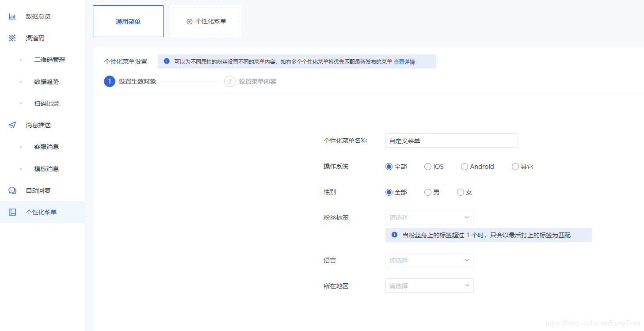Open the 粉丝标签 dropdown
Screen dimensions: 644x331
click(x=429, y=217)
